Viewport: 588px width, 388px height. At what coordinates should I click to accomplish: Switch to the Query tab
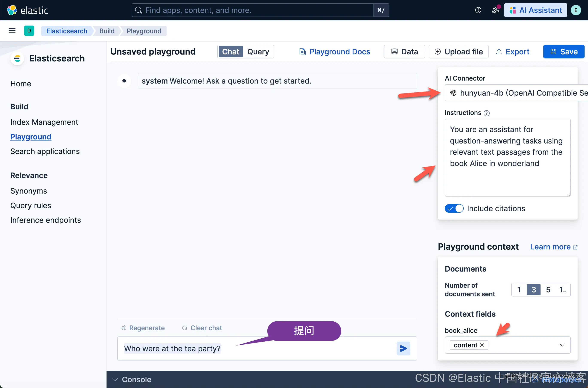coord(258,52)
